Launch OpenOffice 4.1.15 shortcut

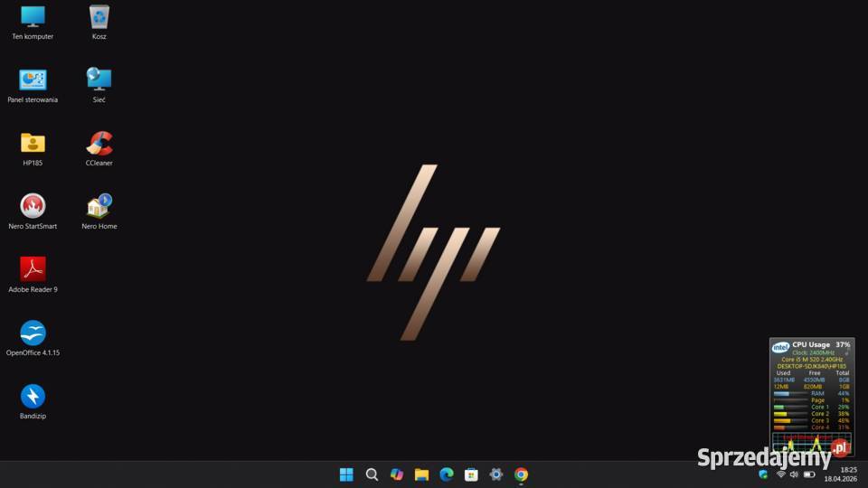(x=33, y=339)
